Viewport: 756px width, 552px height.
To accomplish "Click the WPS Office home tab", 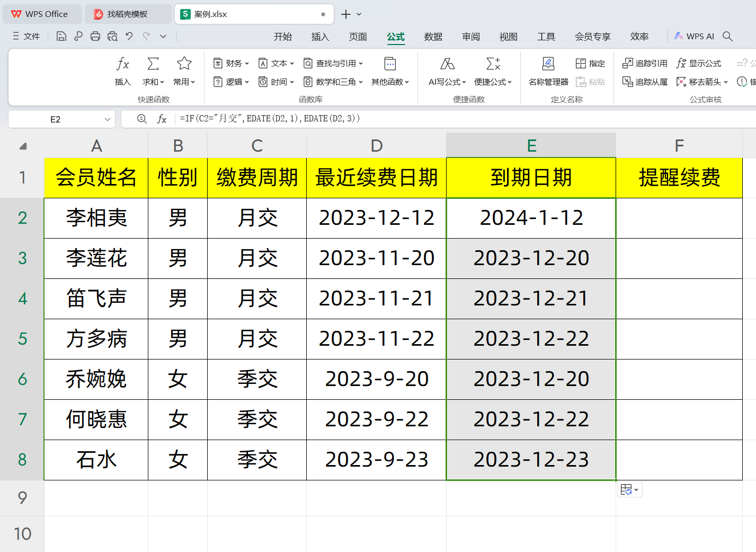I will click(x=42, y=14).
